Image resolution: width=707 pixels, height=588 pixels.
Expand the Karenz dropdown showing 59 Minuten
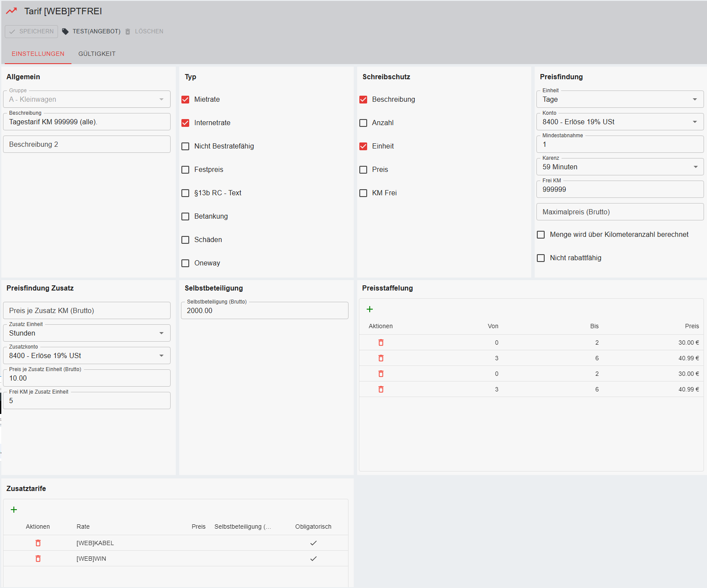620,167
